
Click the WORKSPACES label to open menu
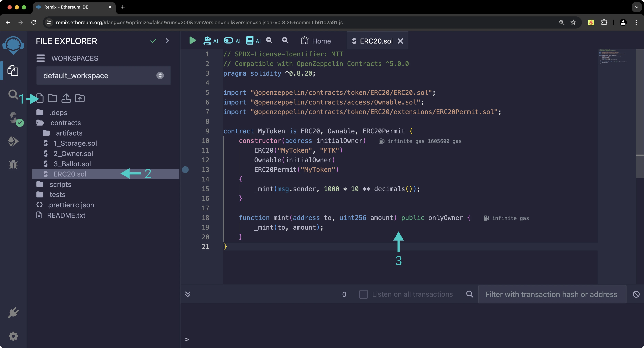(74, 58)
